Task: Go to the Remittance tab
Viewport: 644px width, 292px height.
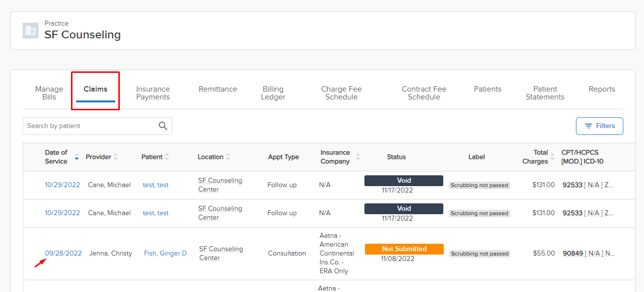Action: tap(218, 89)
